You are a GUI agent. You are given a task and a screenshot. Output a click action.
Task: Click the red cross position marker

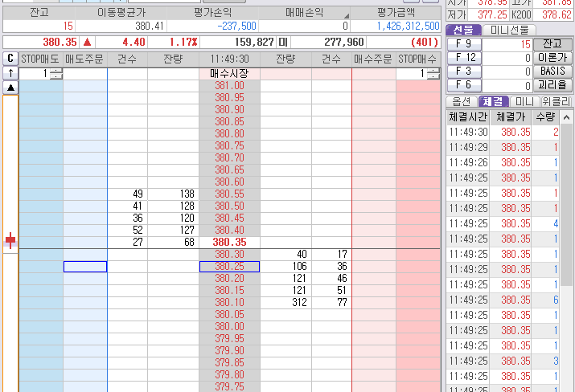pyautogui.click(x=10, y=240)
